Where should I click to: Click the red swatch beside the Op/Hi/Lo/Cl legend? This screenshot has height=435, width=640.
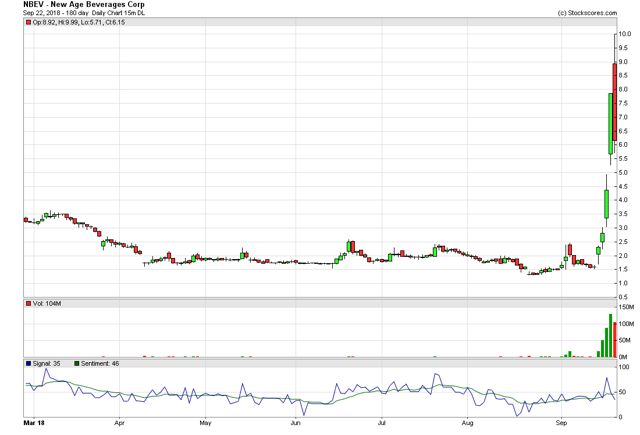pyautogui.click(x=29, y=22)
